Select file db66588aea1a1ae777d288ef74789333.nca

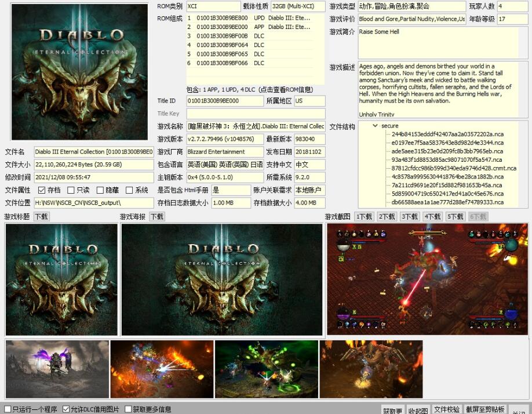pyautogui.click(x=447, y=202)
